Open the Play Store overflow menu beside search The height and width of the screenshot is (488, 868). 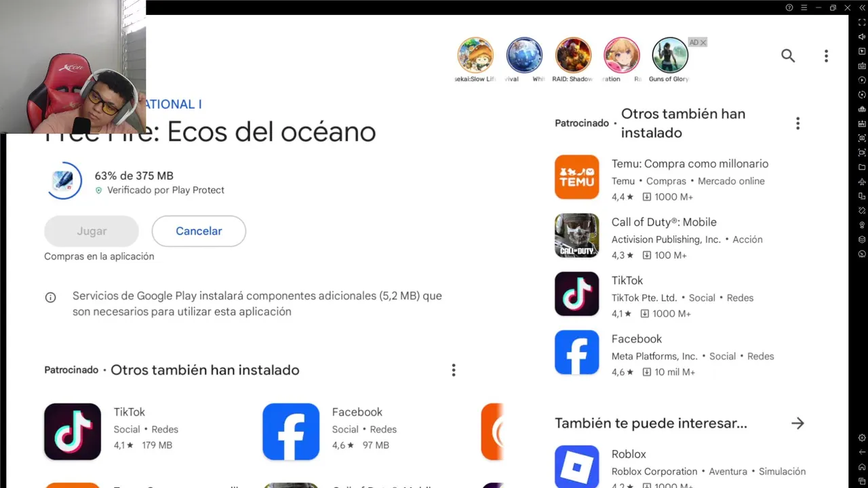tap(826, 56)
